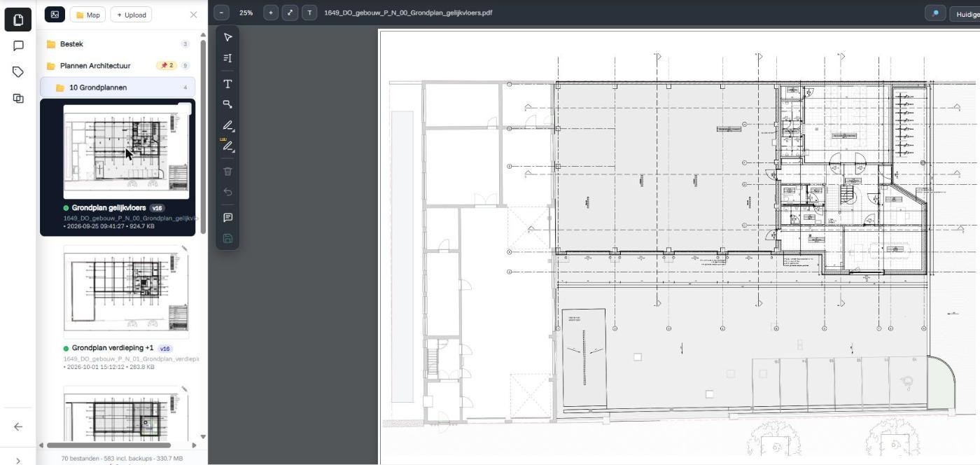
Task: Select the callout arrow shape tool
Action: tap(227, 104)
